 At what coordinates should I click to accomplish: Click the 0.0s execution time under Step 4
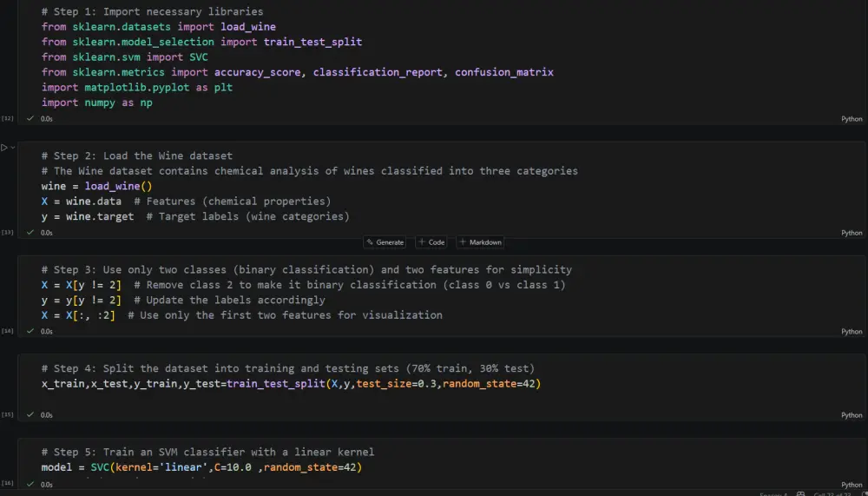pyautogui.click(x=47, y=415)
